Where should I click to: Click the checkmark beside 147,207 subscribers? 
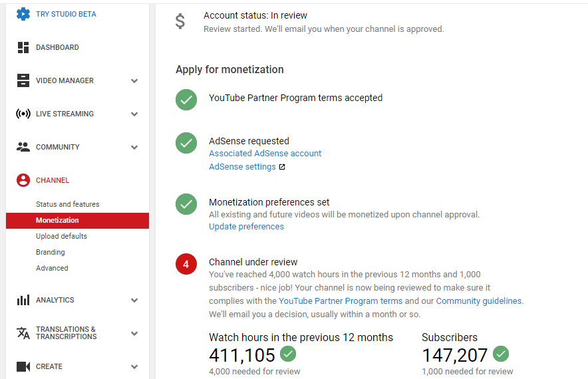(501, 354)
